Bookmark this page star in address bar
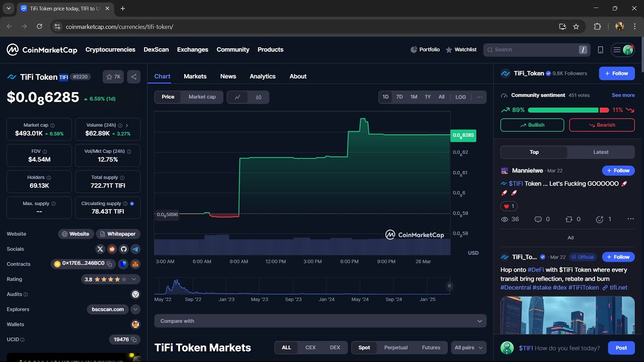 coord(576,27)
